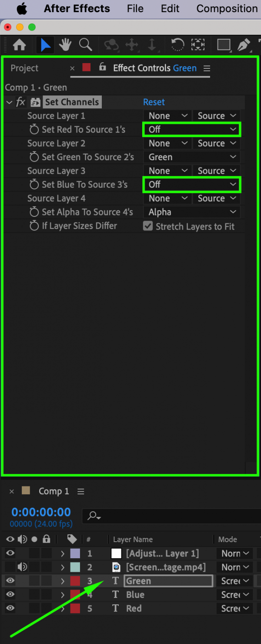Open the Set Red To Source 1's dropdown
Viewport: 261px width, 644px height.
point(191,129)
